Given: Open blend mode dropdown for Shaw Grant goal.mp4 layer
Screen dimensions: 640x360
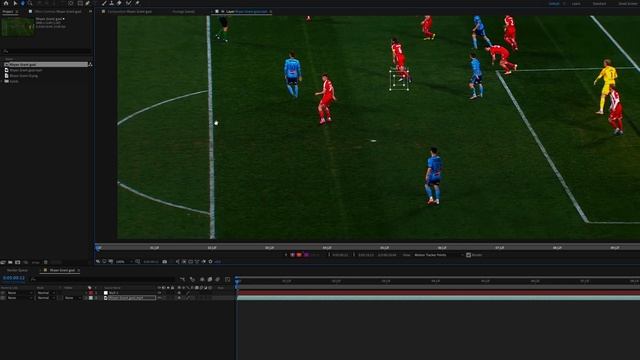Looking at the screenshot, I should coord(46,298).
